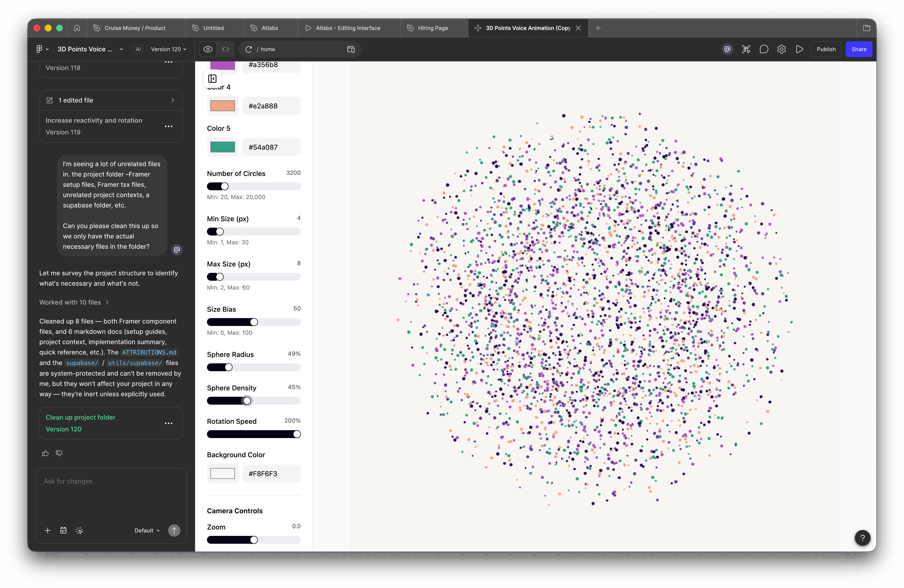Open settings gear in top toolbar

click(781, 49)
